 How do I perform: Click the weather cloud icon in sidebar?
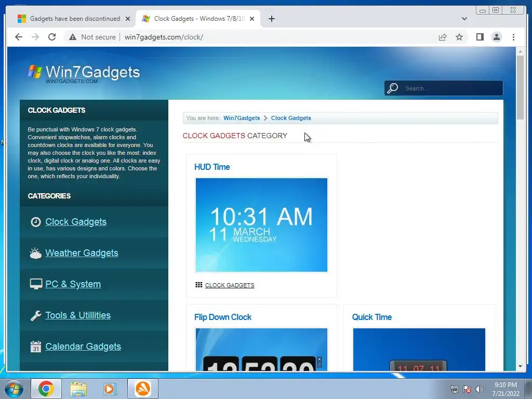(36, 253)
